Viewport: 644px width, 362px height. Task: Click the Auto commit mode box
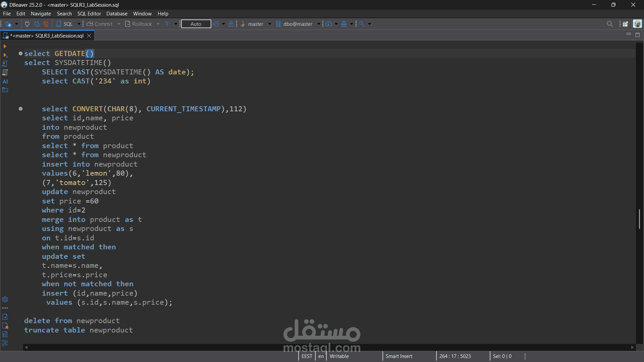click(x=196, y=24)
